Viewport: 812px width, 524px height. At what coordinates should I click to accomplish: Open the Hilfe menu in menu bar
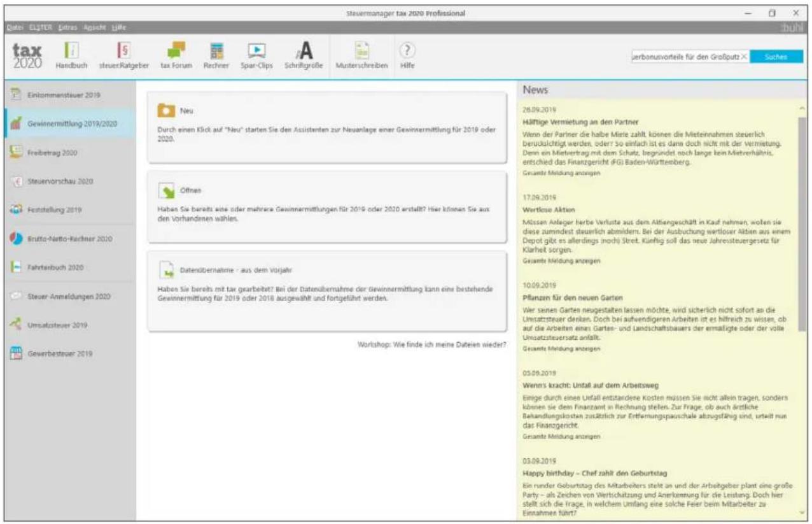tap(119, 28)
